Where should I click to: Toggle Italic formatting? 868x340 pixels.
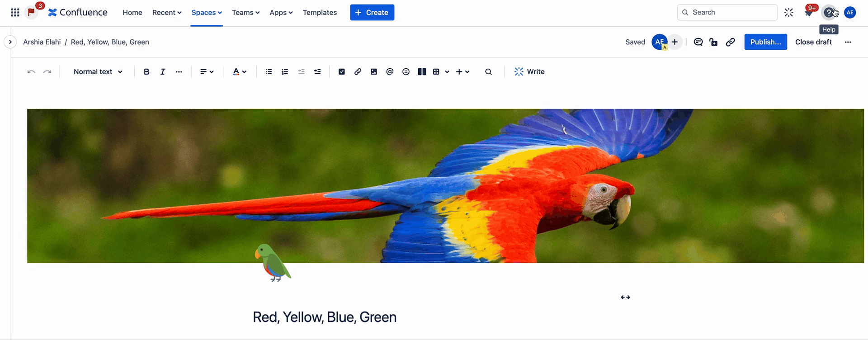click(163, 71)
